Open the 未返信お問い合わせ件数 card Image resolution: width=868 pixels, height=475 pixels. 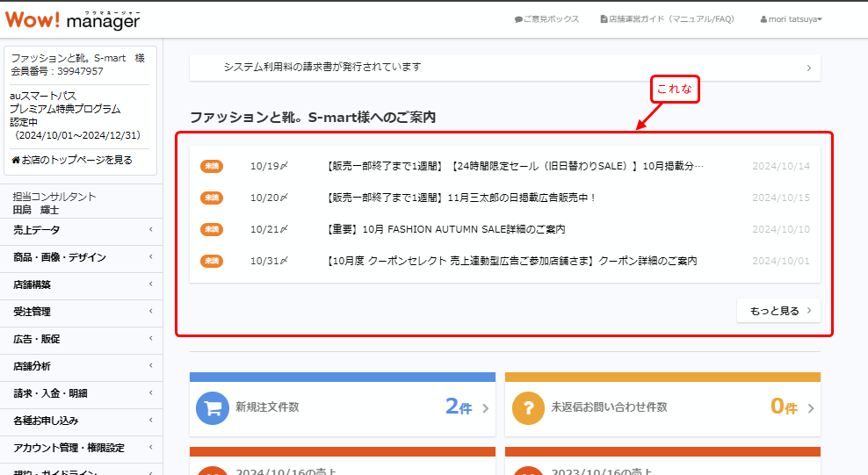[x=662, y=408]
